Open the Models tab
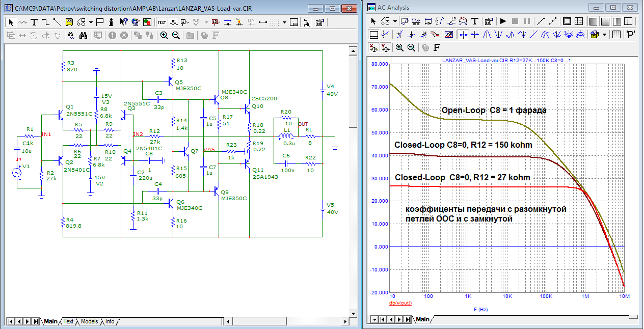The width and height of the screenshot is (644, 329). click(x=89, y=321)
